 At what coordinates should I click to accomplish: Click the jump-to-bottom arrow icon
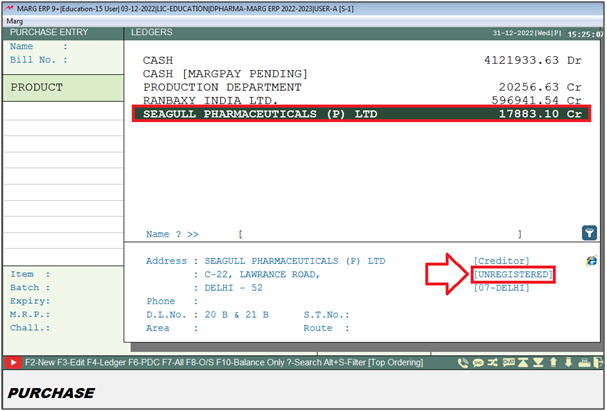click(x=538, y=362)
